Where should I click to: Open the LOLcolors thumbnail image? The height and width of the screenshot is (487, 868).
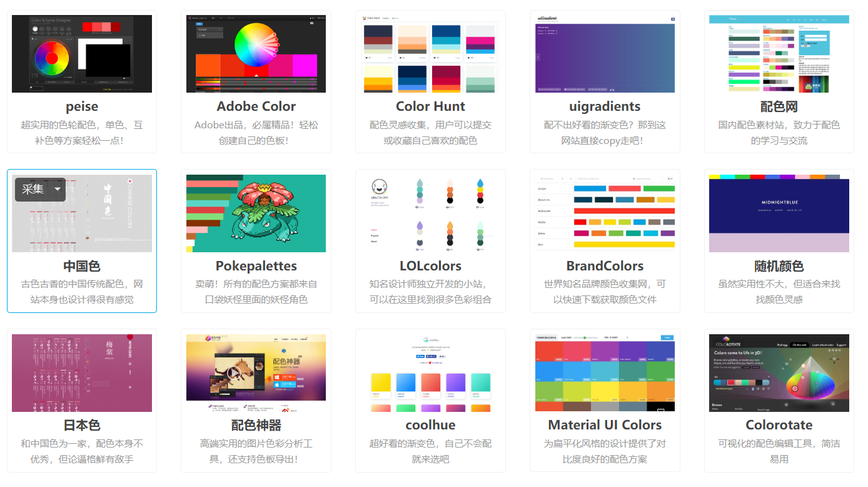pyautogui.click(x=430, y=213)
